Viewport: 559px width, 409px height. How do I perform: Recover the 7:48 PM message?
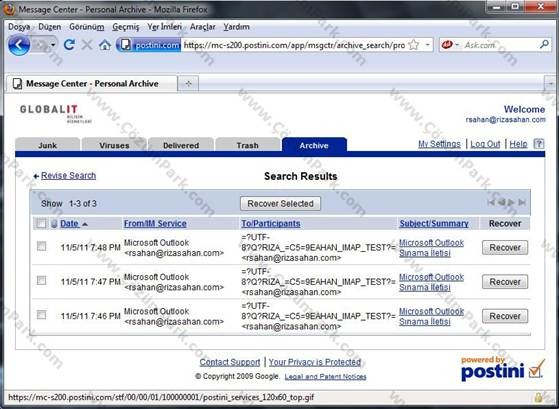[505, 247]
